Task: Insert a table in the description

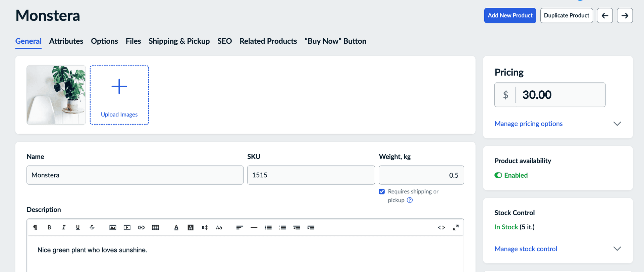Action: [x=155, y=227]
